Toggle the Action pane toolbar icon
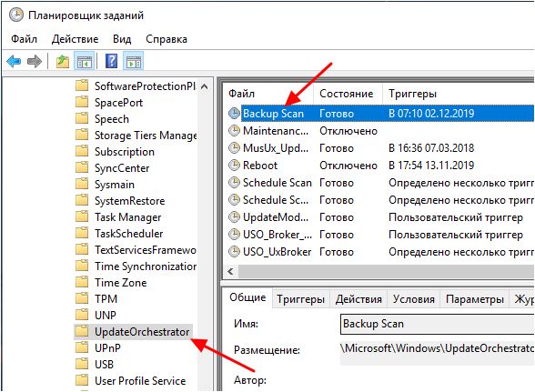The image size is (535, 392). coord(134,62)
